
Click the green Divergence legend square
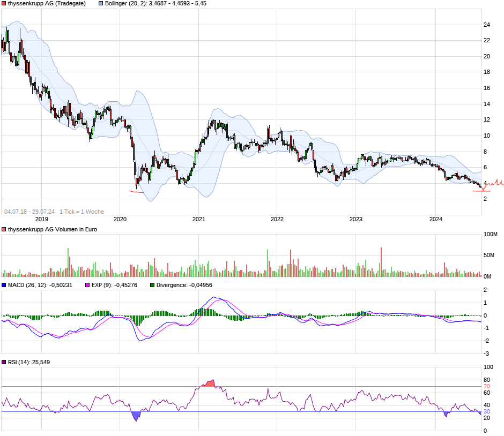[152, 285]
